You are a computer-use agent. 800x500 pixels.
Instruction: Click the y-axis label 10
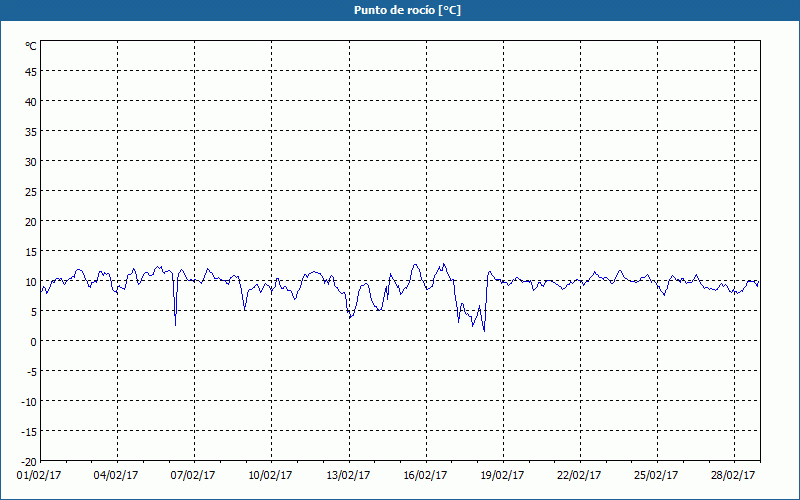(31, 282)
